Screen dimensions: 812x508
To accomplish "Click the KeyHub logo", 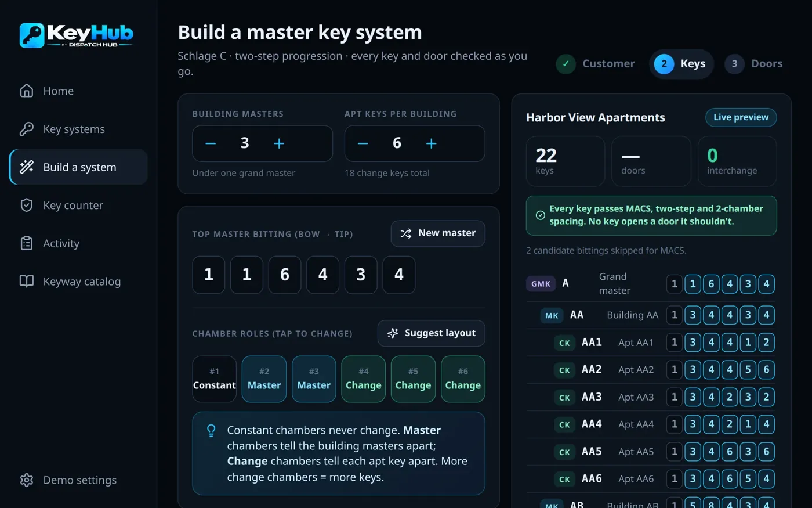I will point(77,35).
